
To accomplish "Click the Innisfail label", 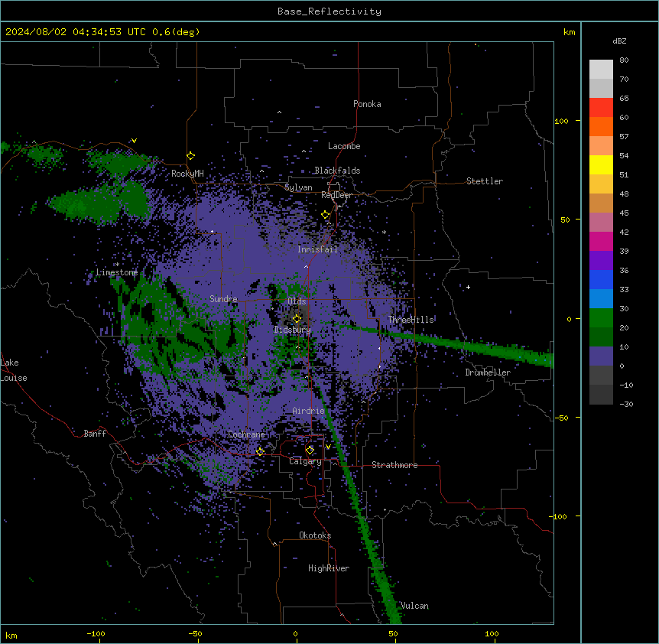I will click(x=318, y=249).
